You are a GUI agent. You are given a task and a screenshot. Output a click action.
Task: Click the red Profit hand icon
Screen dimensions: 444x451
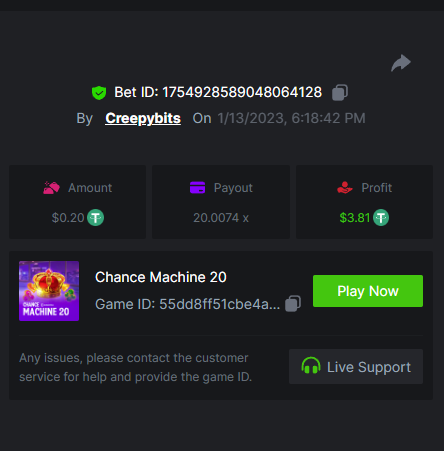[345, 187]
